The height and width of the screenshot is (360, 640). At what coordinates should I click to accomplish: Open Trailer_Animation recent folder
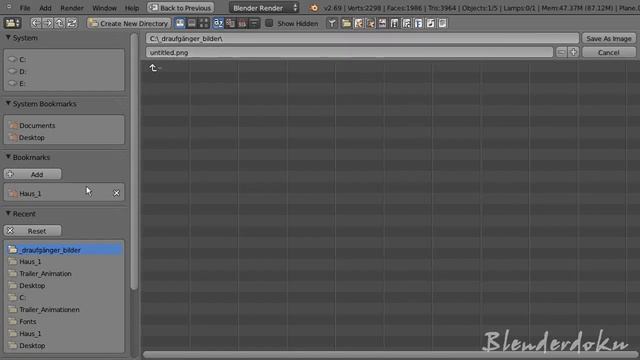pos(64,273)
